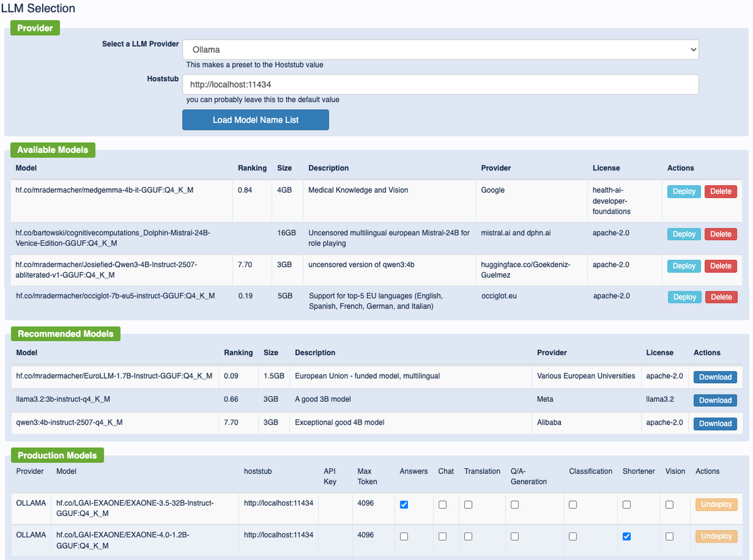The height and width of the screenshot is (560, 753).
Task: Click the Max Token column header
Action: pyautogui.click(x=367, y=477)
